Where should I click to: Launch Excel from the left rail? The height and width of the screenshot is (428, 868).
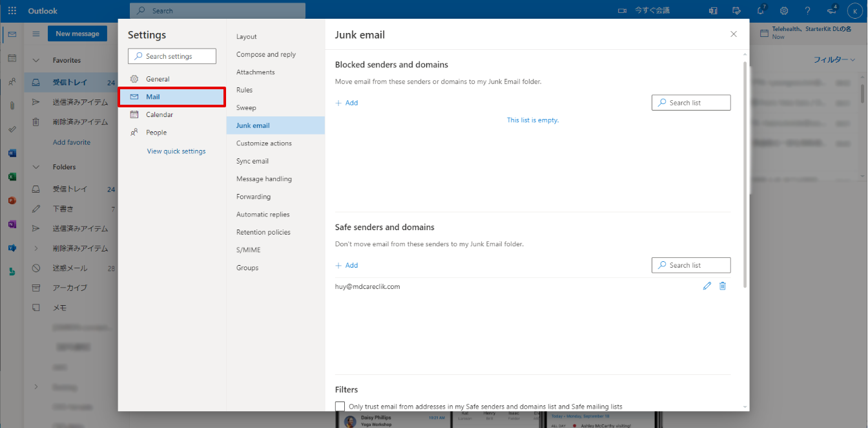click(x=12, y=177)
